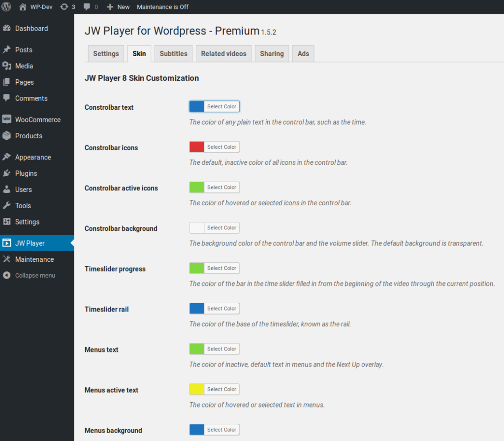Click the blue Constrolbar text swatch

(197, 106)
